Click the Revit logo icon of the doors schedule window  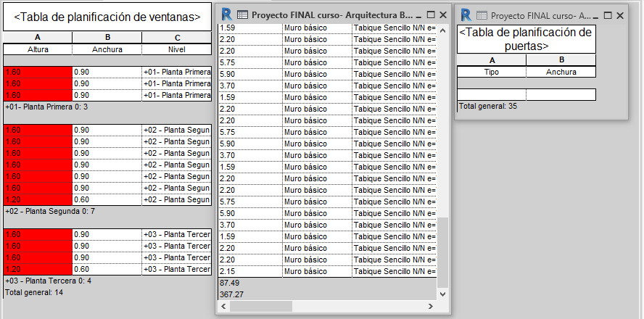point(466,15)
